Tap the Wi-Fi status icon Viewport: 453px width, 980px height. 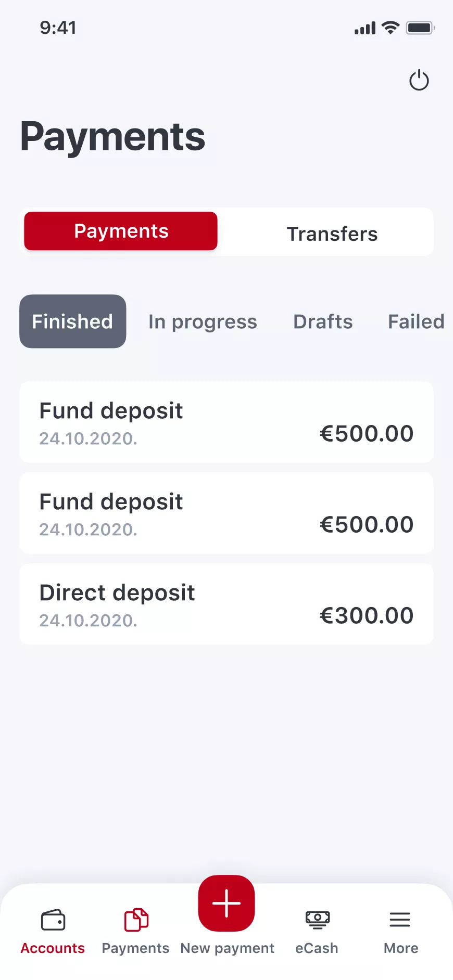click(x=390, y=28)
